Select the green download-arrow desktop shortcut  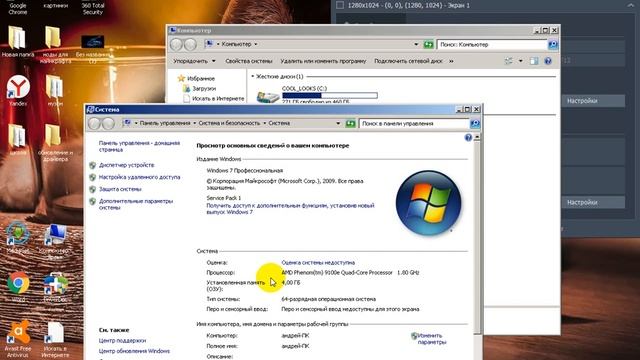[x=18, y=238]
